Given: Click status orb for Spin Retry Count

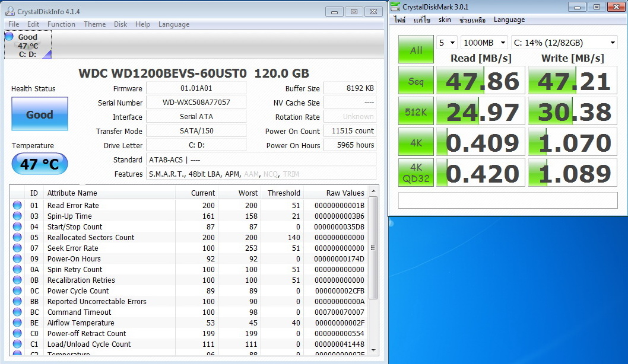Looking at the screenshot, I should pyautogui.click(x=17, y=269).
